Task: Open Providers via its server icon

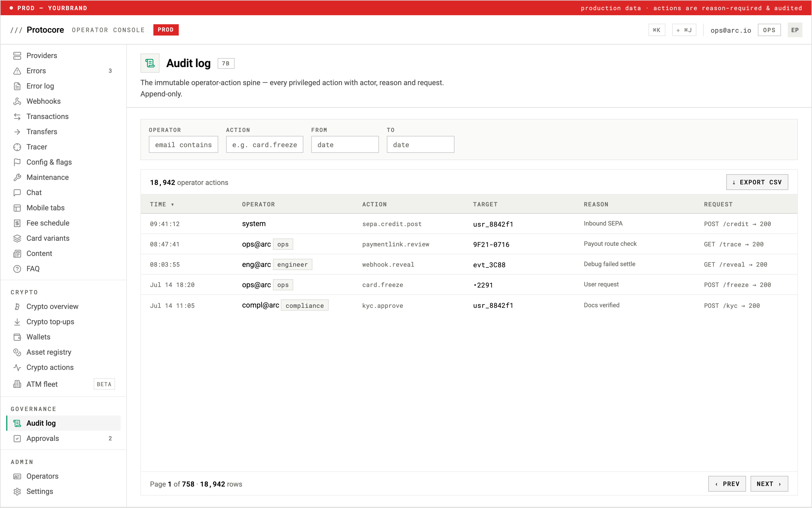Action: click(17, 56)
